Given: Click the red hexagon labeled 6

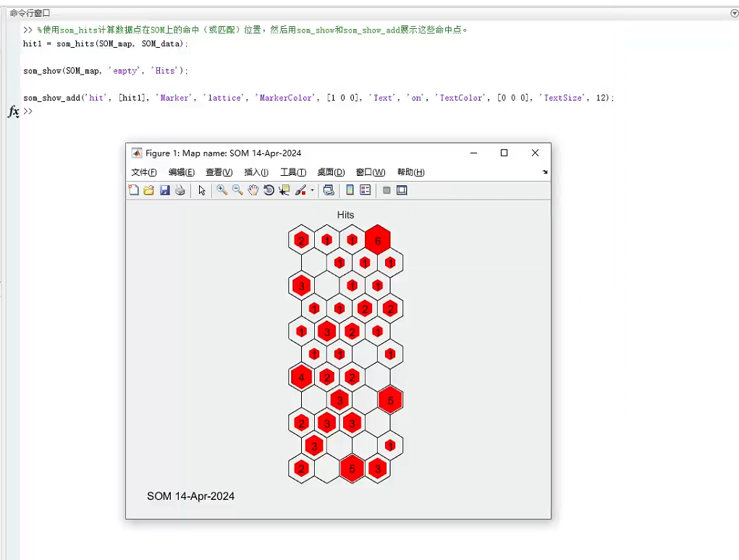Looking at the screenshot, I should [378, 240].
